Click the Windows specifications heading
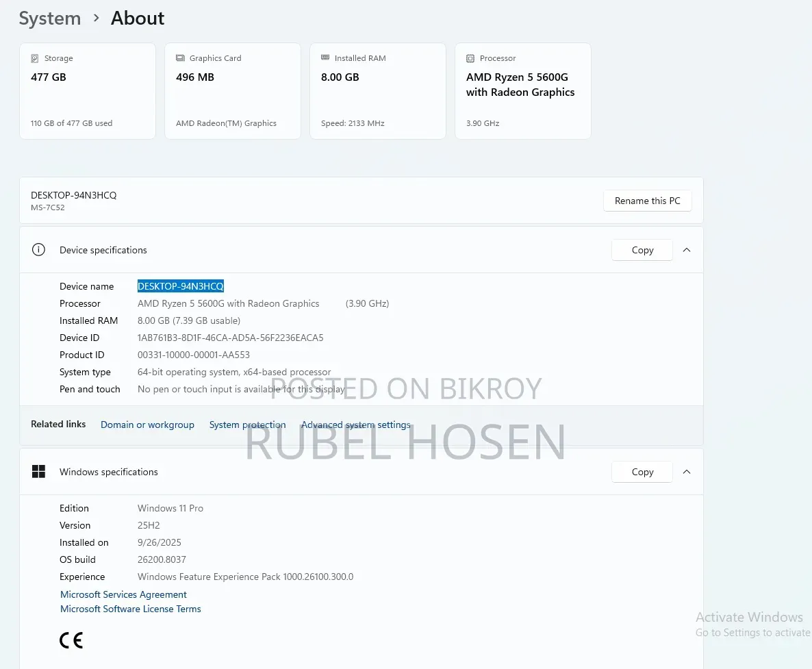 click(x=109, y=472)
